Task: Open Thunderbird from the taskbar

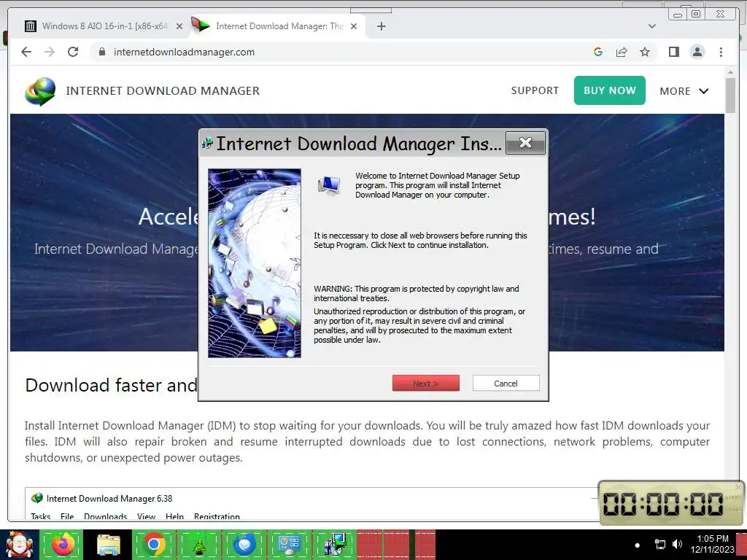Action: pos(244,545)
